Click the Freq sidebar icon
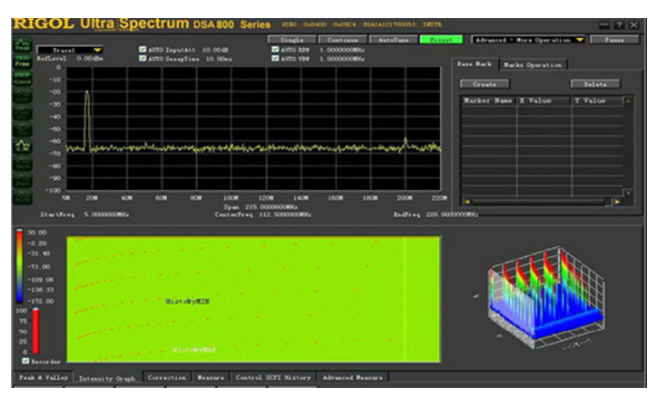Screen dimensions: 657x398 pyautogui.click(x=23, y=62)
